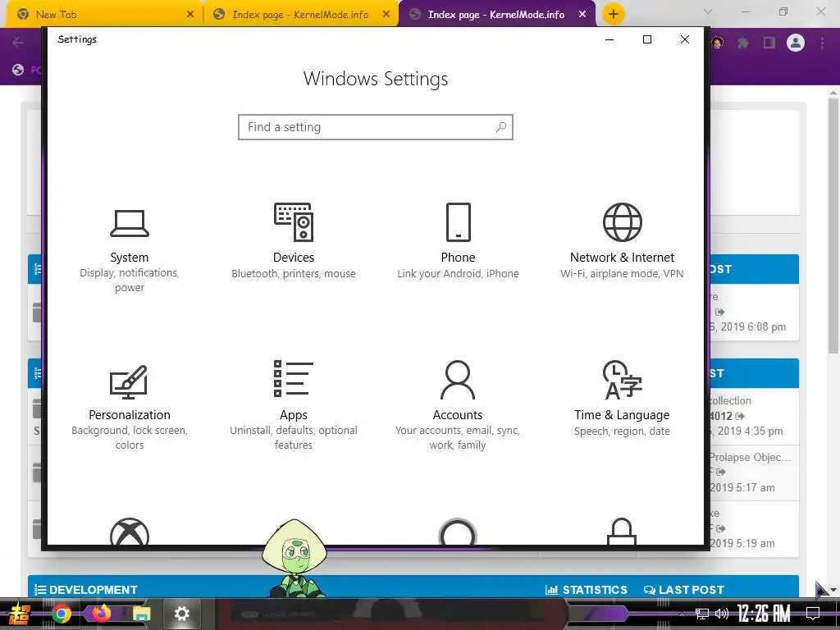Image resolution: width=840 pixels, height=630 pixels.
Task: Switch to the middle KernelMode.info tab
Action: (300, 15)
